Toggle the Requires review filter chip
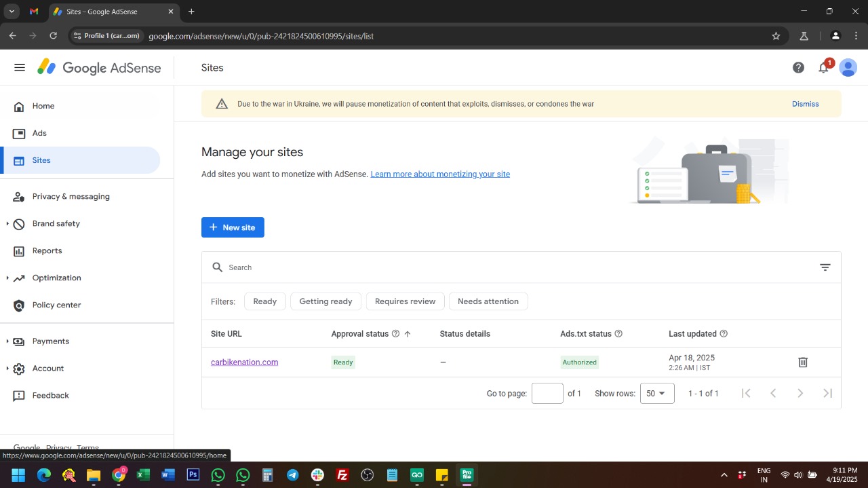Screen dimensions: 868x488 [x=406, y=301]
